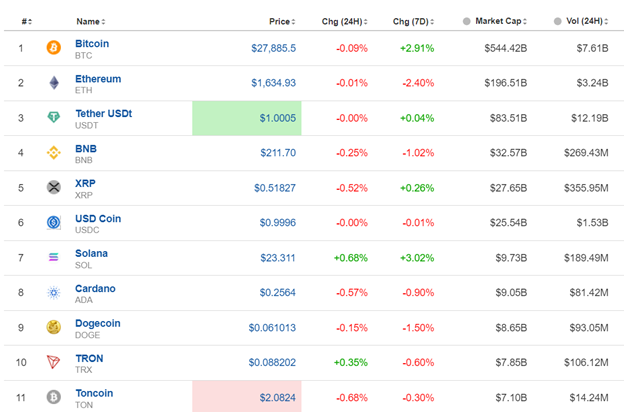Click the BNB yellow logo icon
This screenshot has width=624, height=412.
pos(54,152)
